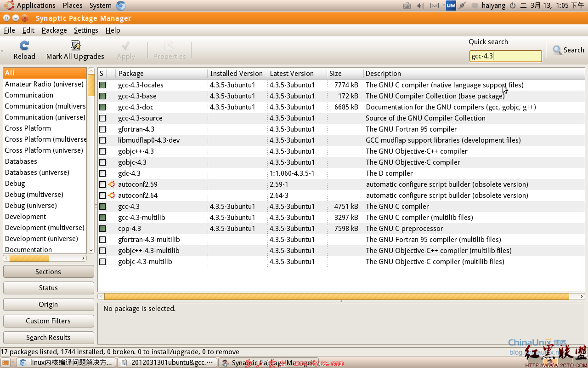Click the Origin filter button

click(48, 305)
